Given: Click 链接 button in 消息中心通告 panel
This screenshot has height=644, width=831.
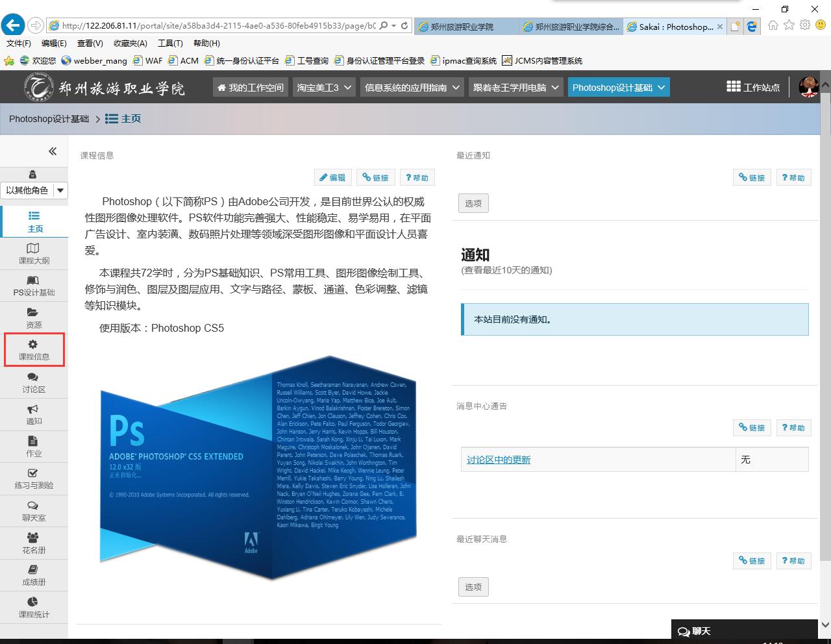Looking at the screenshot, I should [752, 427].
